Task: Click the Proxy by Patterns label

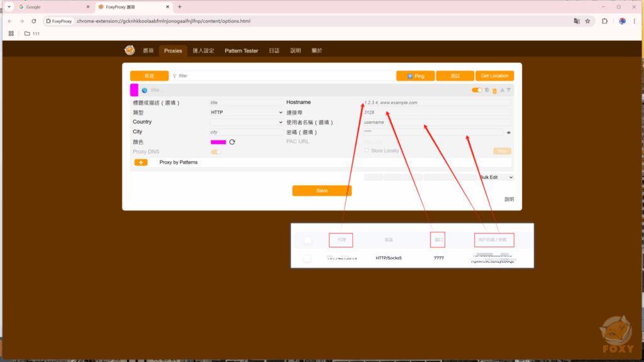Action: [x=178, y=162]
